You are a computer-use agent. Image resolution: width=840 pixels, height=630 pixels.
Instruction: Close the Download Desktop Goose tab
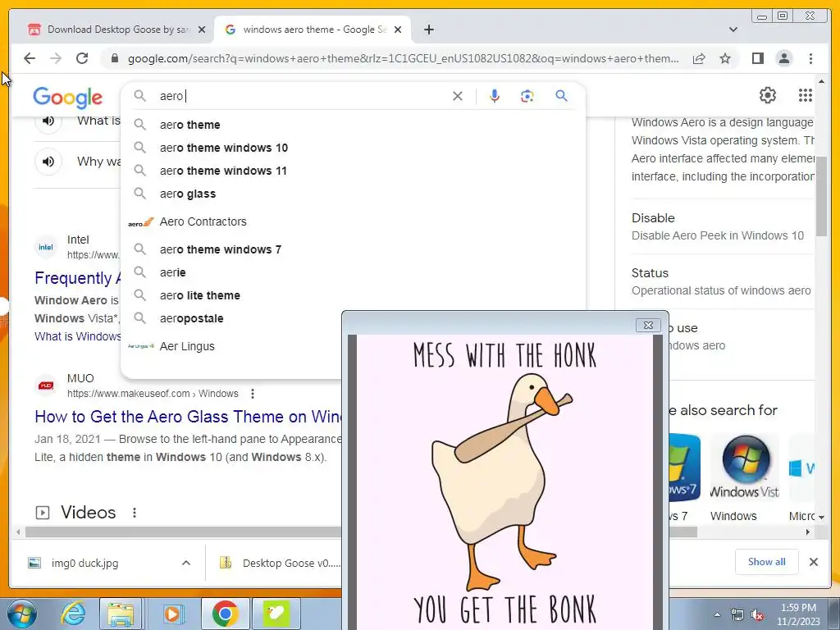[x=202, y=30]
